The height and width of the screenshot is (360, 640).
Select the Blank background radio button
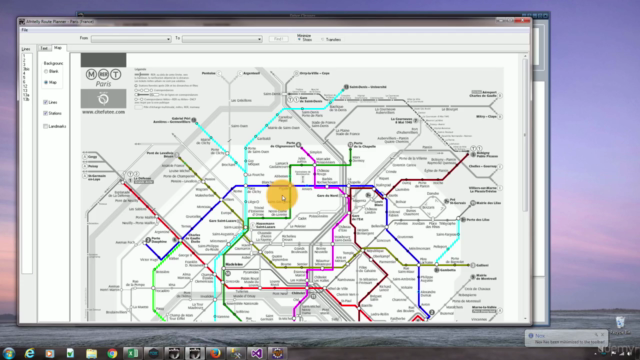click(x=46, y=71)
